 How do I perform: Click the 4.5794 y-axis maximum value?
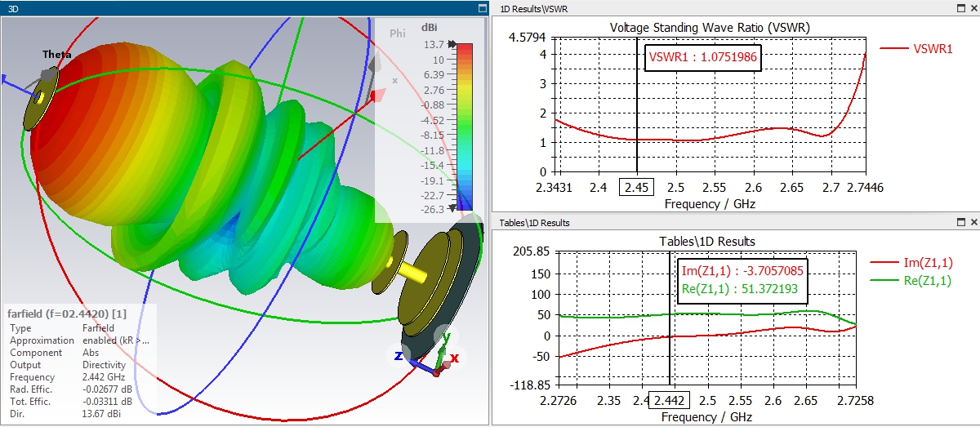click(527, 38)
